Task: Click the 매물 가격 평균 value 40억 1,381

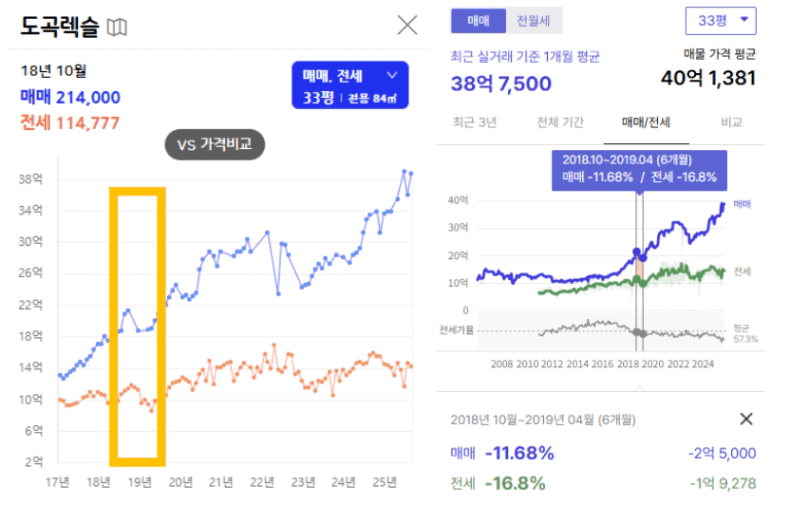Action: (x=708, y=78)
